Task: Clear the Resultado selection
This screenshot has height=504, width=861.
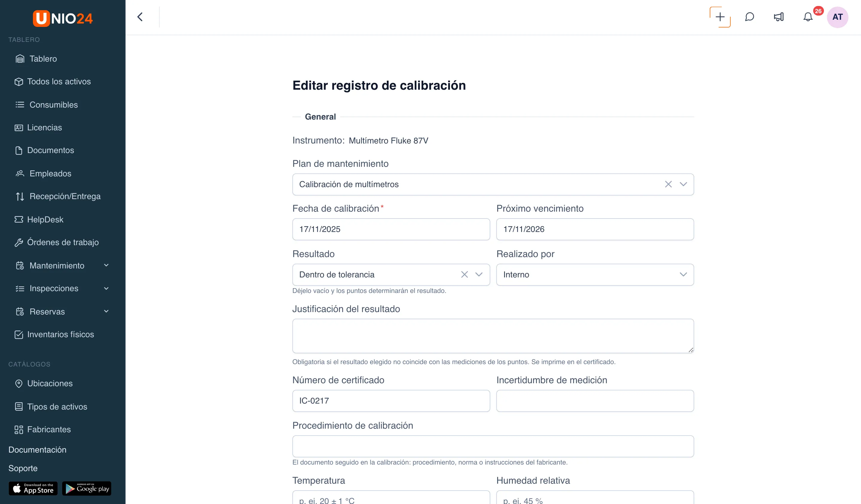Action: [464, 275]
